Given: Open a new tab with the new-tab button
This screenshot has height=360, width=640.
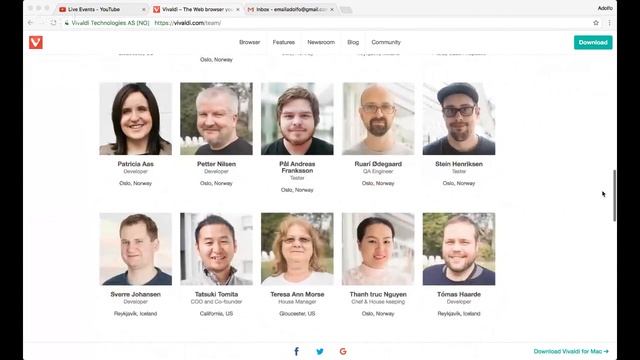Looking at the screenshot, I should pyautogui.click(x=346, y=10).
